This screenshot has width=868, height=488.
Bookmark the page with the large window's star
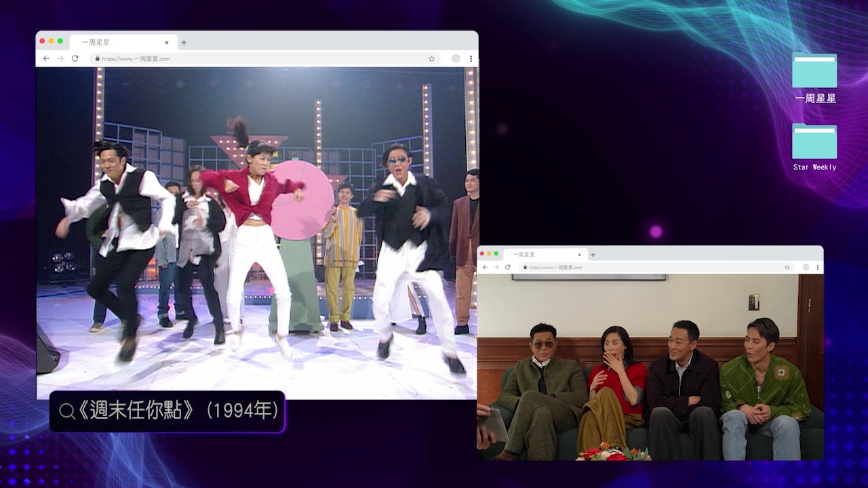(x=431, y=59)
